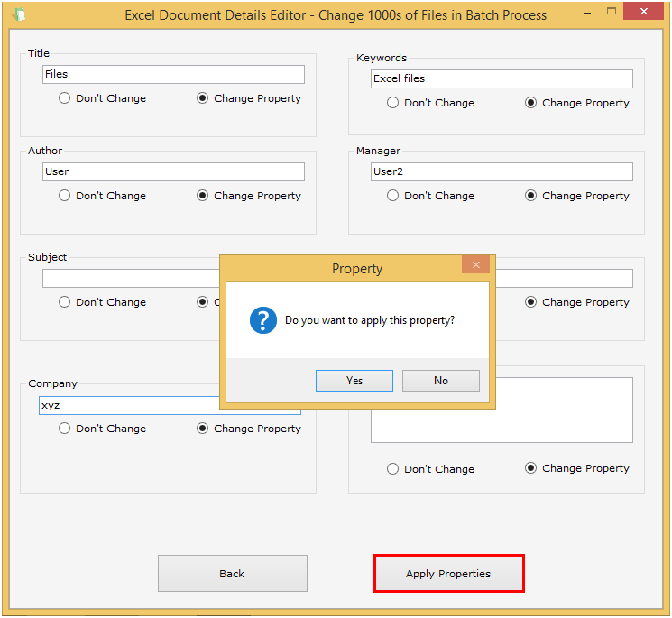Click the blue question mark icon
Screen dimensions: 672x618
263,320
